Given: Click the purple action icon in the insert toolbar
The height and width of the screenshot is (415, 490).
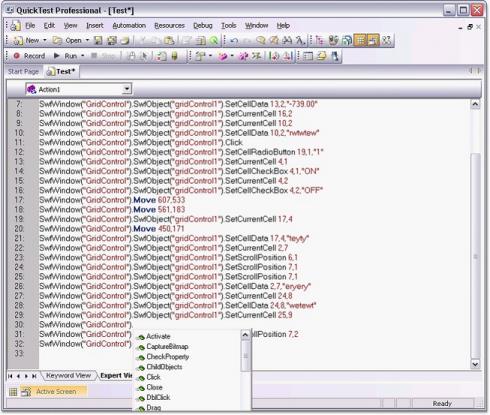Looking at the screenshot, I should tap(222, 56).
